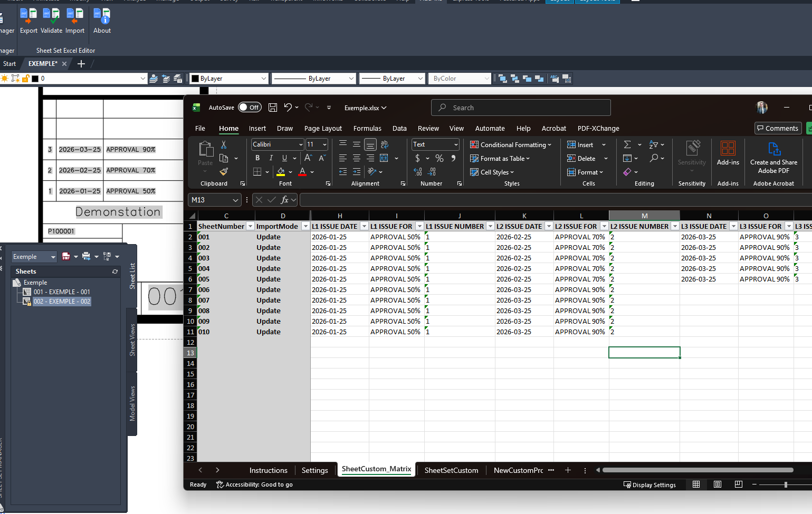The width and height of the screenshot is (812, 514).
Task: Click Conditional Formatting button
Action: tap(511, 144)
